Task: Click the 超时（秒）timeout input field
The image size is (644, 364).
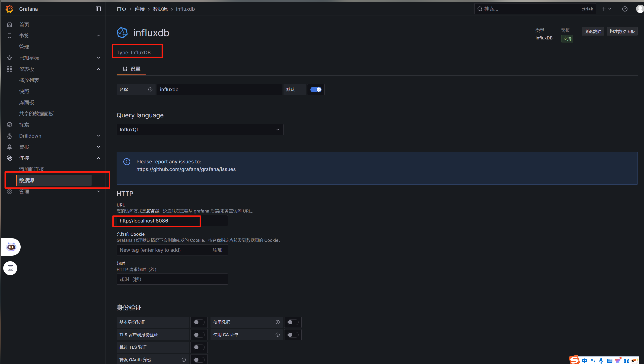Action: click(172, 279)
